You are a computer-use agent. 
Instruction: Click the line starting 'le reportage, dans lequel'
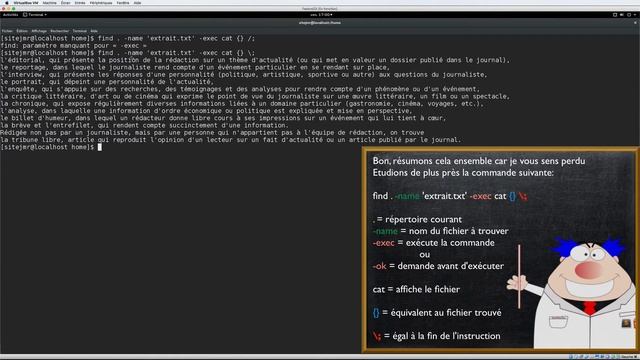[195, 67]
